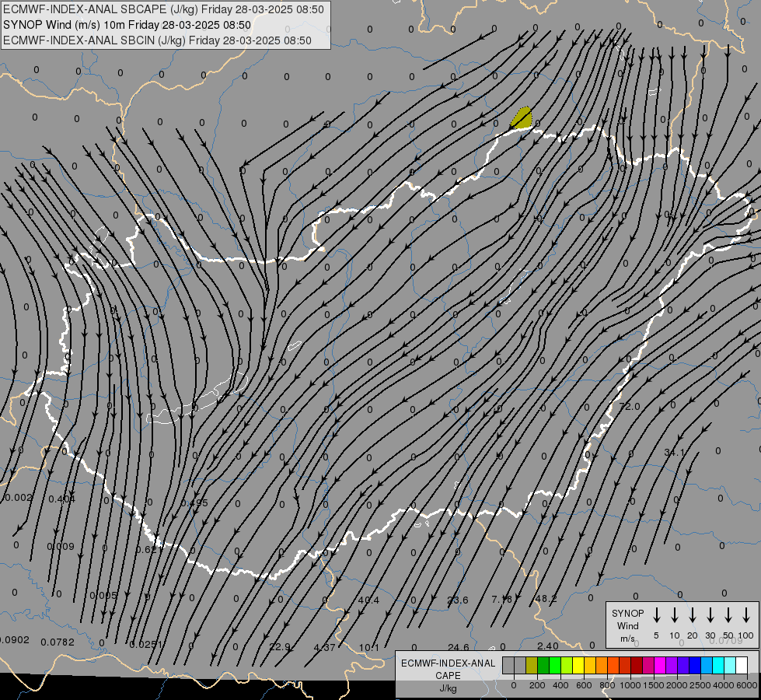Click the 5 m/s wind arrow in legend
Image resolution: width=761 pixels, height=700 pixels.
tap(656, 615)
